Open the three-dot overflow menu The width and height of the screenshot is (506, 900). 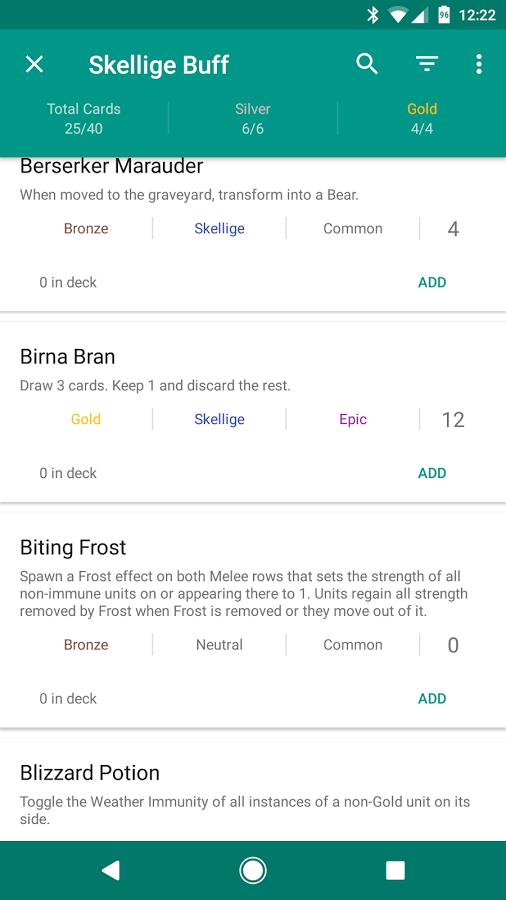coord(478,64)
